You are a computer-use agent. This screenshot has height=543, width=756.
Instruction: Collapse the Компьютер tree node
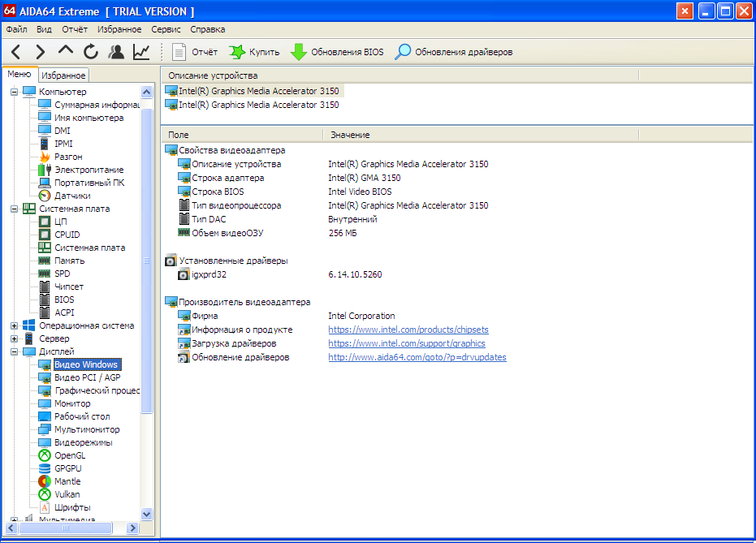click(x=14, y=92)
